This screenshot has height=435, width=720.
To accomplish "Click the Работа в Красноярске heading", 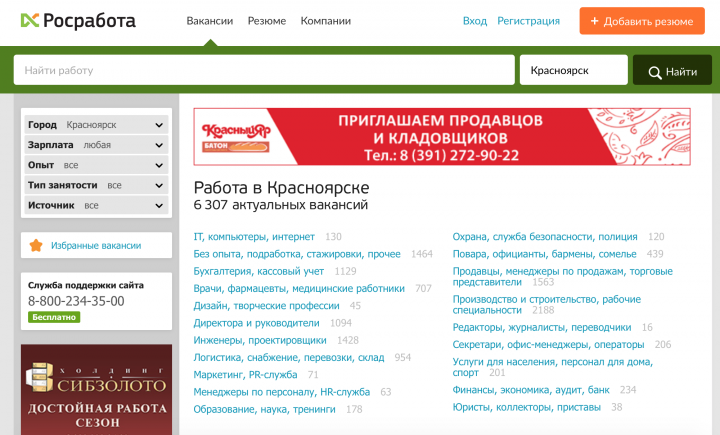I will click(281, 188).
